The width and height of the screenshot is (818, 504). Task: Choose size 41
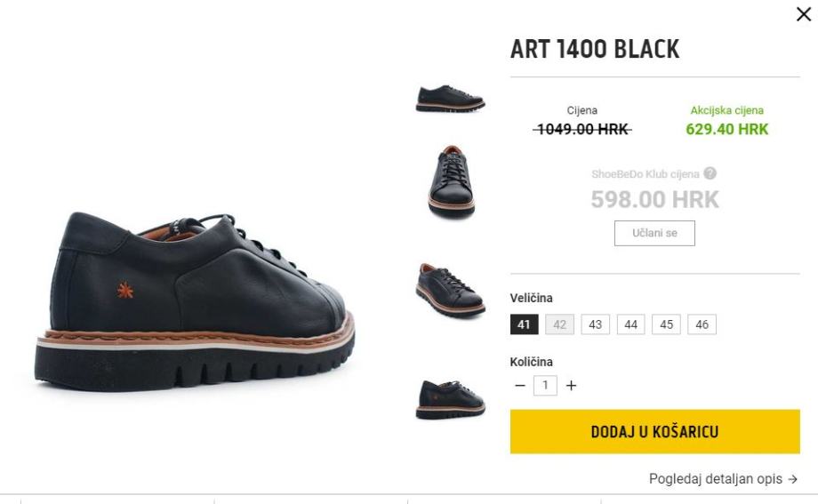tap(524, 324)
